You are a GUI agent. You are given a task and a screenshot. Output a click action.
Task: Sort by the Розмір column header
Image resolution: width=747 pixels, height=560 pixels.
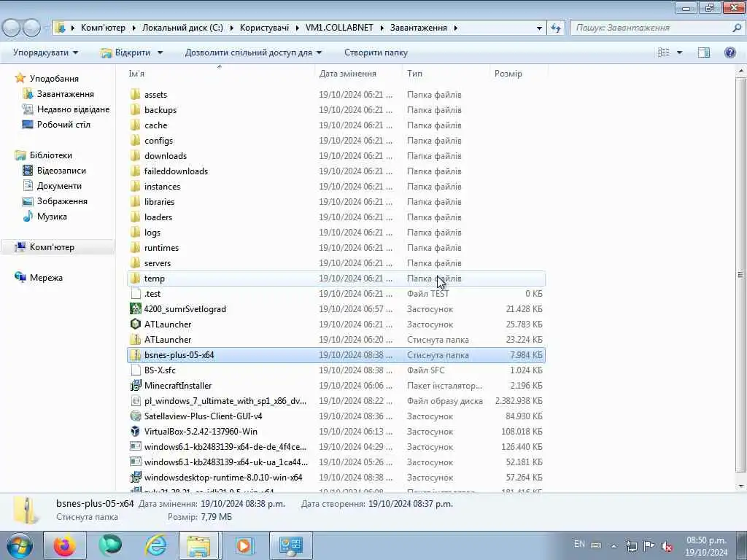(519, 74)
